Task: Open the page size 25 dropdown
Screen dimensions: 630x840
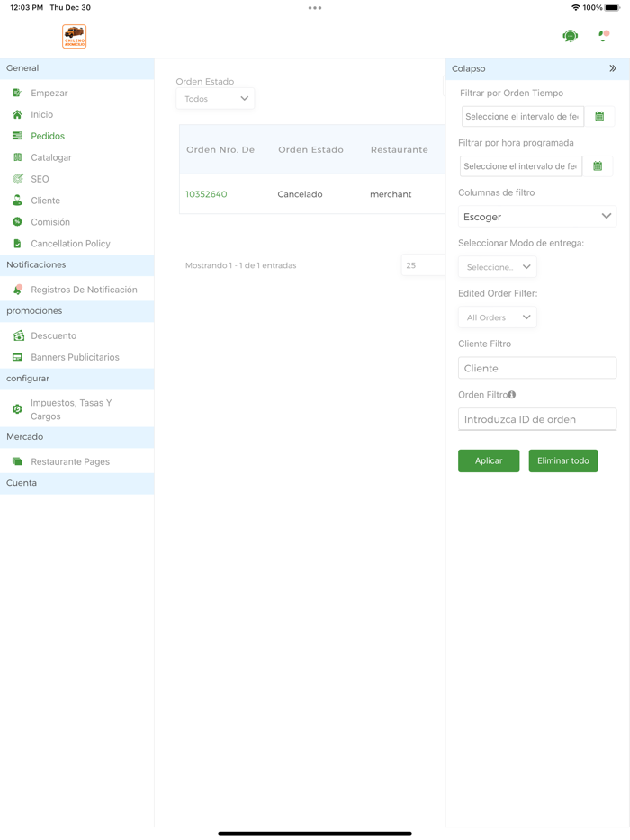Action: 423,265
